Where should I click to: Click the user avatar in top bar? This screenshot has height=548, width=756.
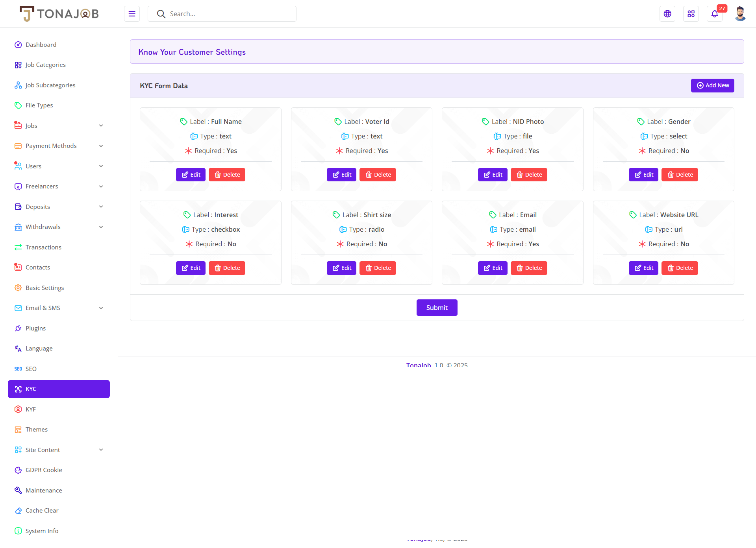(740, 14)
